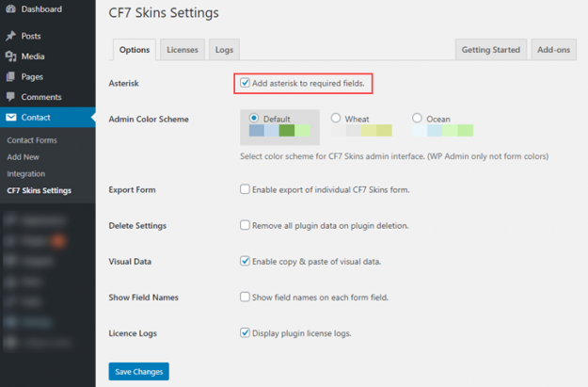Select the Ocean color scheme radio
This screenshot has height=387, width=588.
418,119
